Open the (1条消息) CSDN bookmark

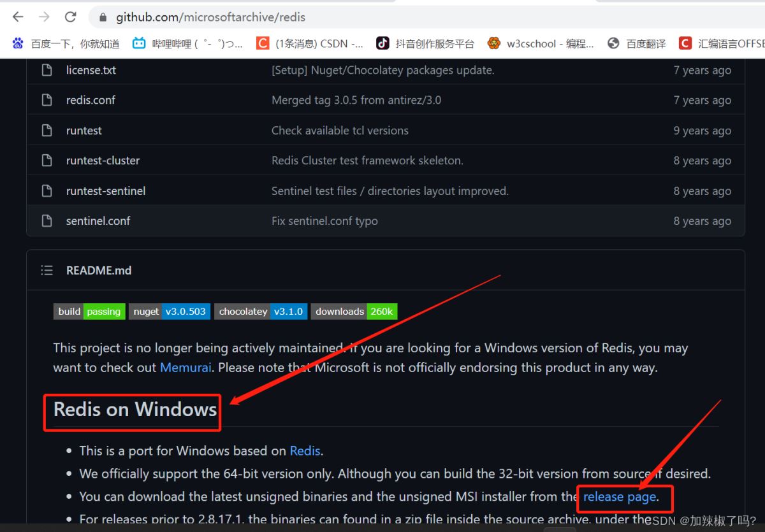310,43
